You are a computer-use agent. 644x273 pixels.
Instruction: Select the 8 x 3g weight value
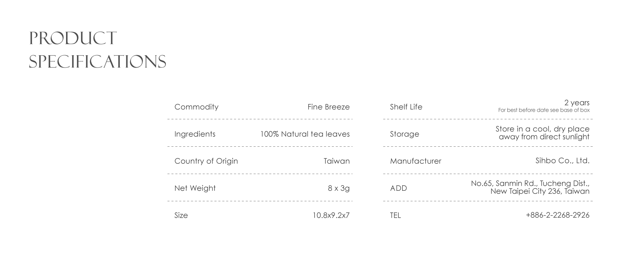338,188
